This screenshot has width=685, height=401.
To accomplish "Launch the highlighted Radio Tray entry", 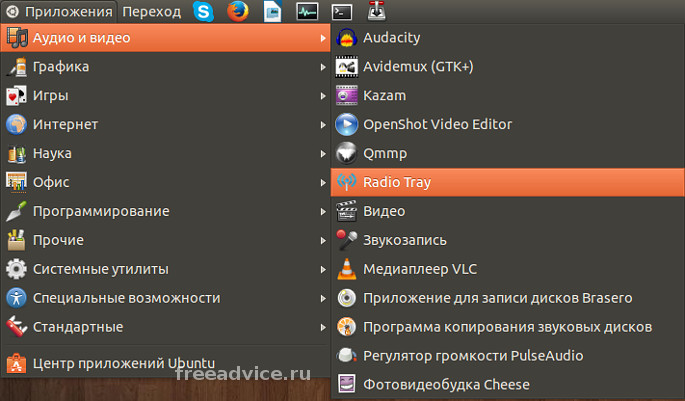I will point(508,182).
